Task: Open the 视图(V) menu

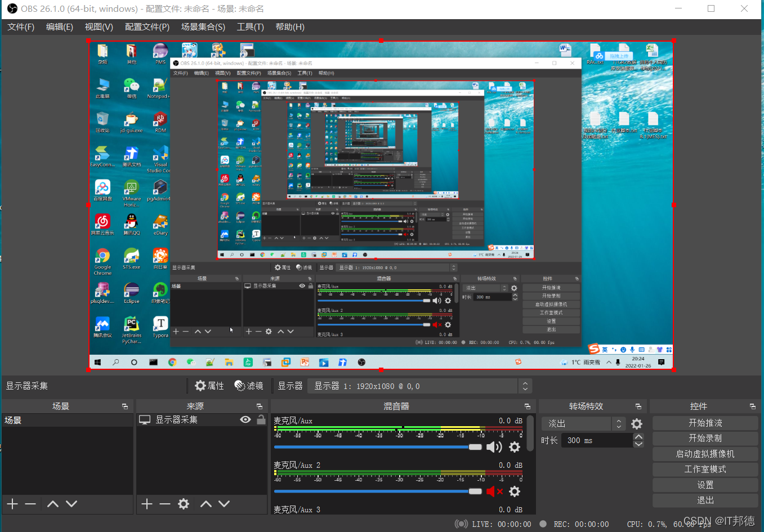Action: coord(99,27)
